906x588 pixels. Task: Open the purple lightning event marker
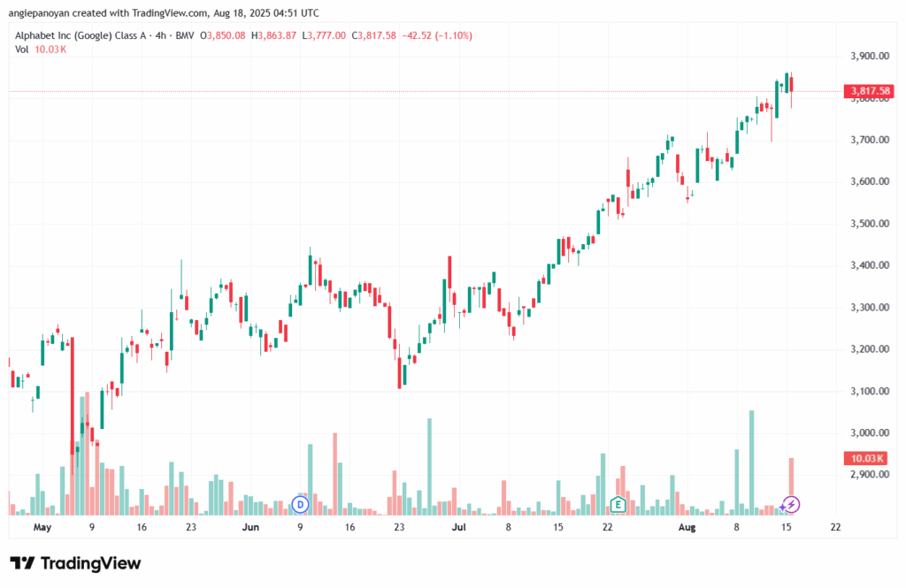[x=791, y=505]
